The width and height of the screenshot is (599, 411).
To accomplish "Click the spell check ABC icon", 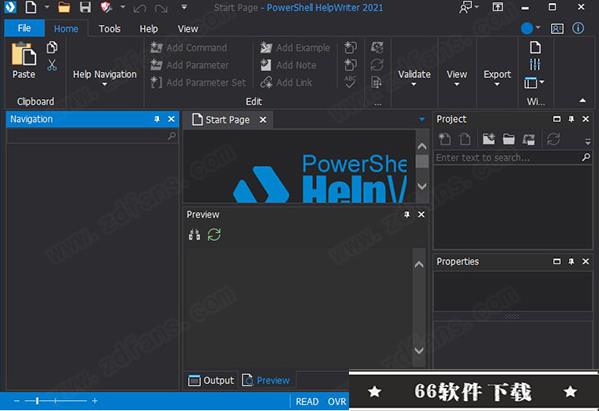I will click(350, 82).
